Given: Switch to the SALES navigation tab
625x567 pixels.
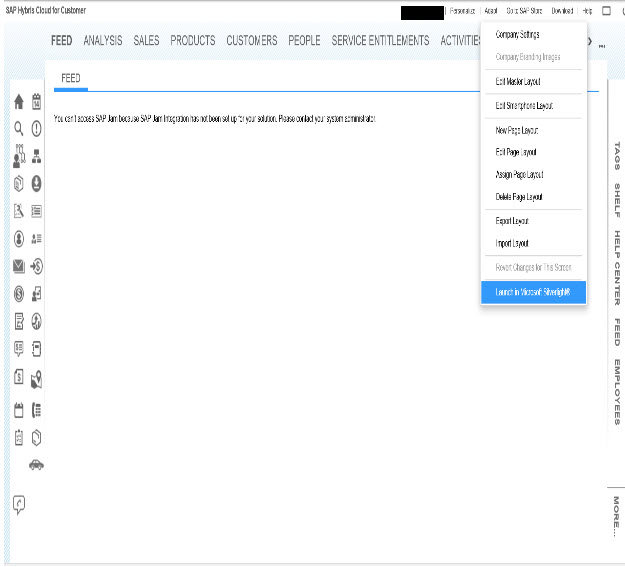Looking at the screenshot, I should [146, 41].
